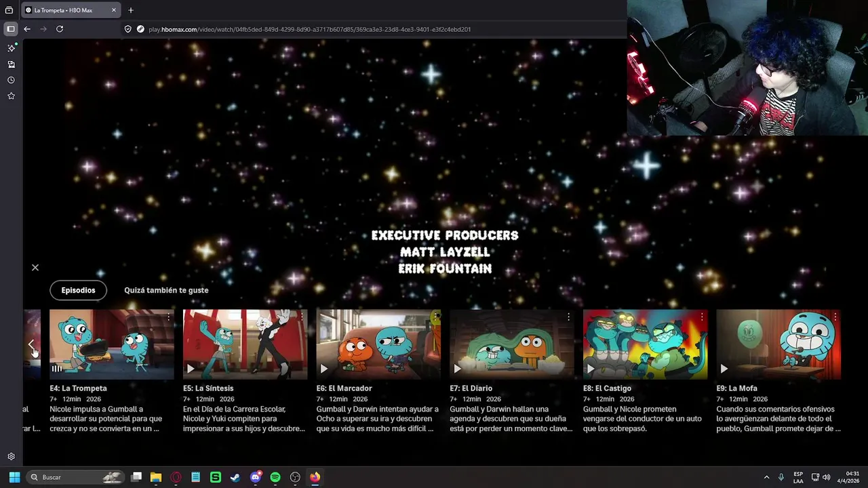Open File Explorer from taskbar

click(156, 477)
